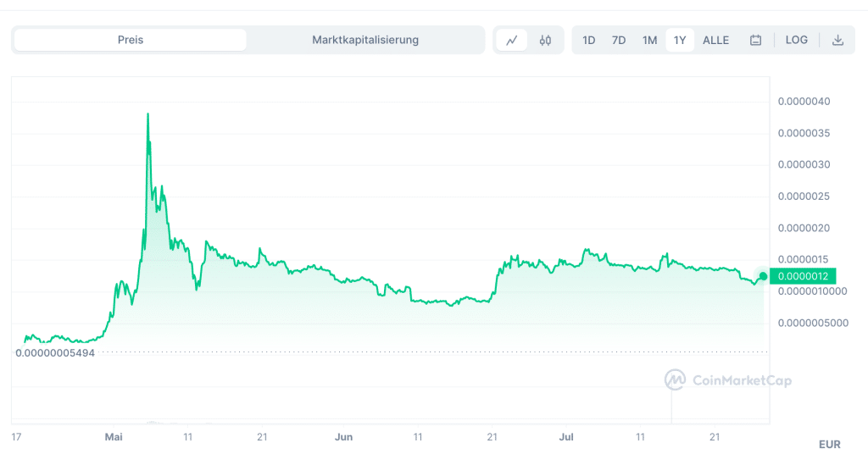Image resolution: width=868 pixels, height=465 pixels.
Task: Click the price peak in early May
Action: click(x=148, y=114)
